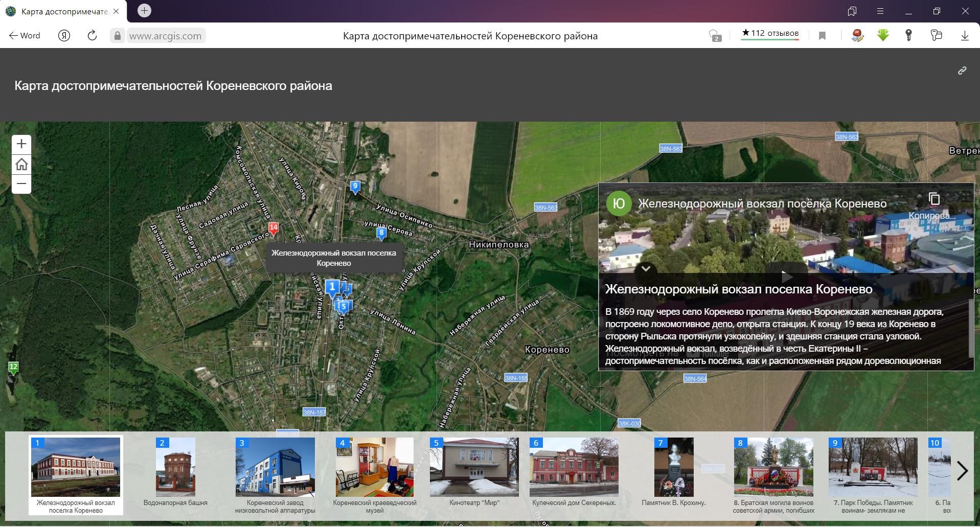
Task: Zoom in on the map
Action: click(x=21, y=144)
